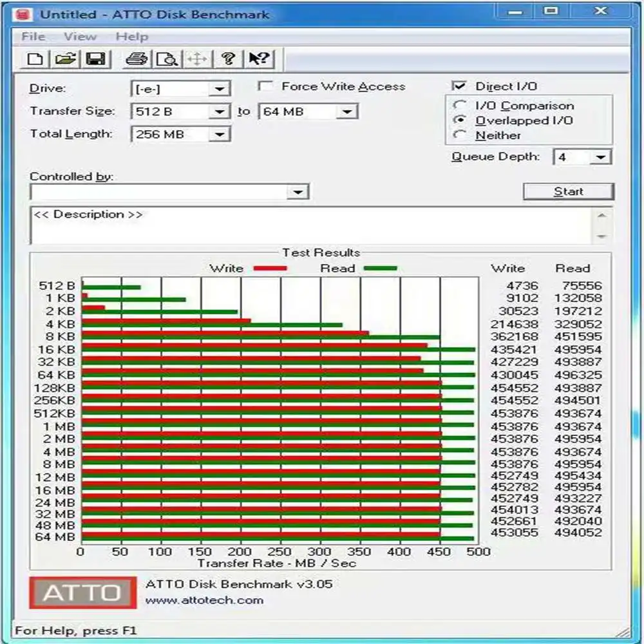The image size is (644, 644).
Task: Click read value 132058
Action: [x=578, y=298]
